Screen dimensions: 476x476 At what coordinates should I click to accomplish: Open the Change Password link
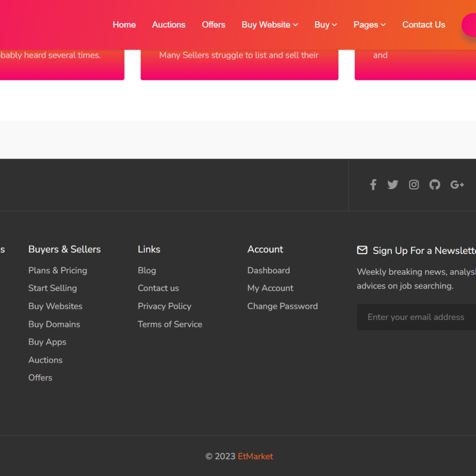click(283, 306)
